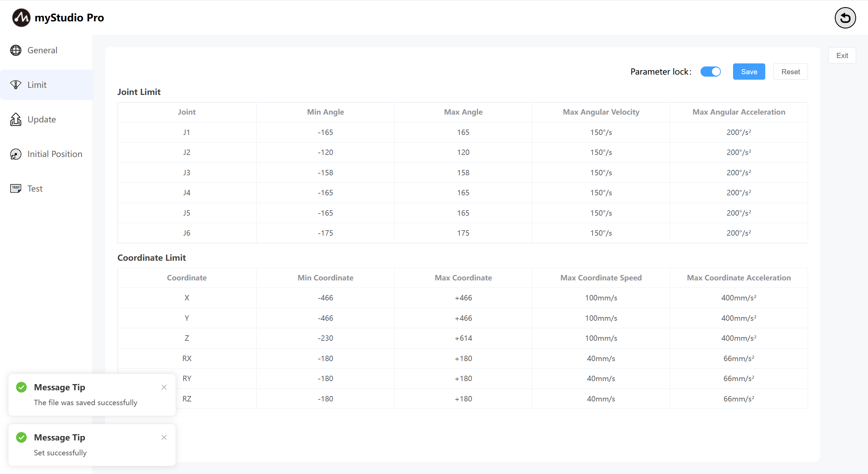Click the Limit sidebar icon
868x474 pixels.
[16, 85]
